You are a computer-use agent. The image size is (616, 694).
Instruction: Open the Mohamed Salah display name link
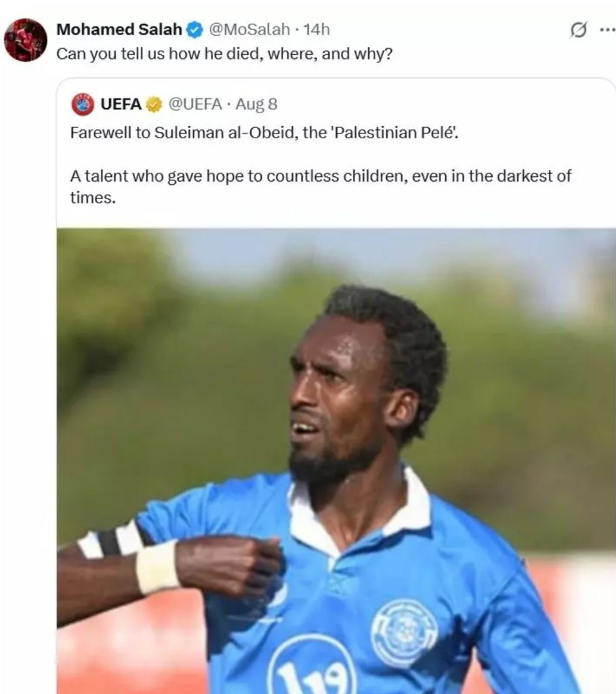point(119,30)
